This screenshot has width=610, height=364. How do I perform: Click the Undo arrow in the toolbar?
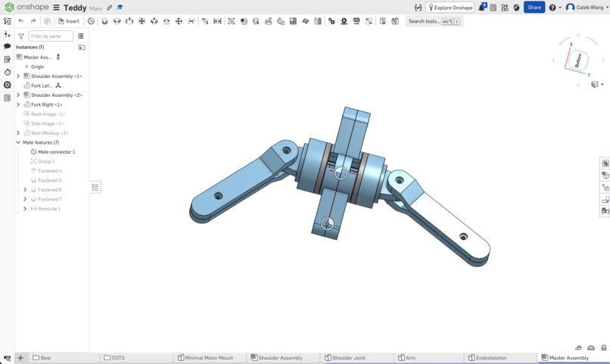pos(20,21)
